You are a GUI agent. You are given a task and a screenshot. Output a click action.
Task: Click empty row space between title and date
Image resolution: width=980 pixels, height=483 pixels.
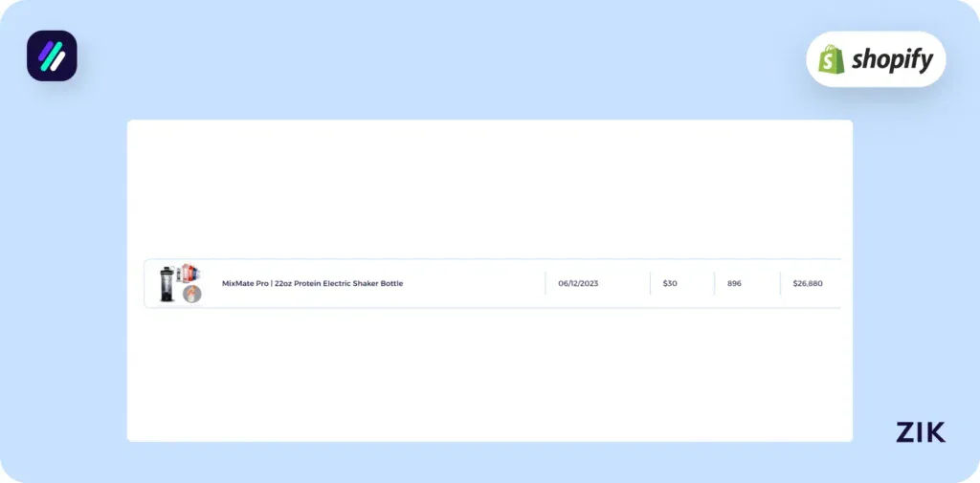pos(474,284)
